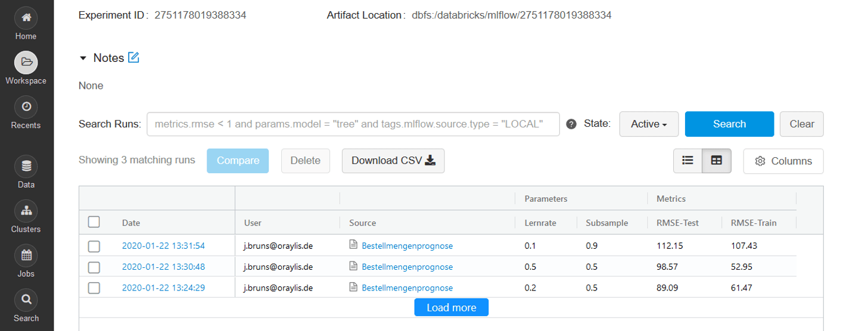Viewport: 868px width, 331px height.
Task: Click notebook icon in the 13:24:29 row
Action: coord(353,288)
